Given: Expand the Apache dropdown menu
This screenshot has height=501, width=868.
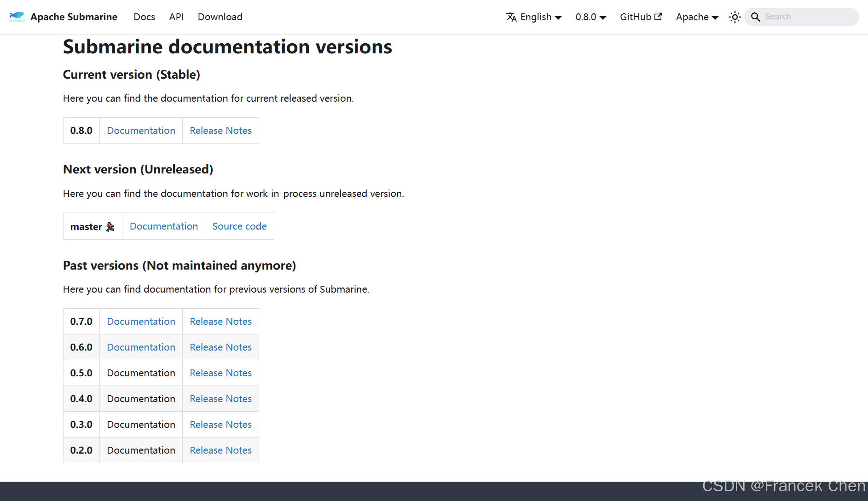Looking at the screenshot, I should point(697,17).
